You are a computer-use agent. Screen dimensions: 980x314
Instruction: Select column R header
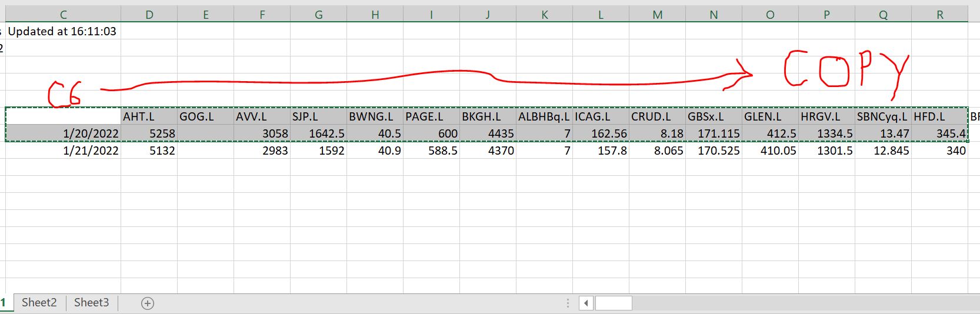[939, 15]
